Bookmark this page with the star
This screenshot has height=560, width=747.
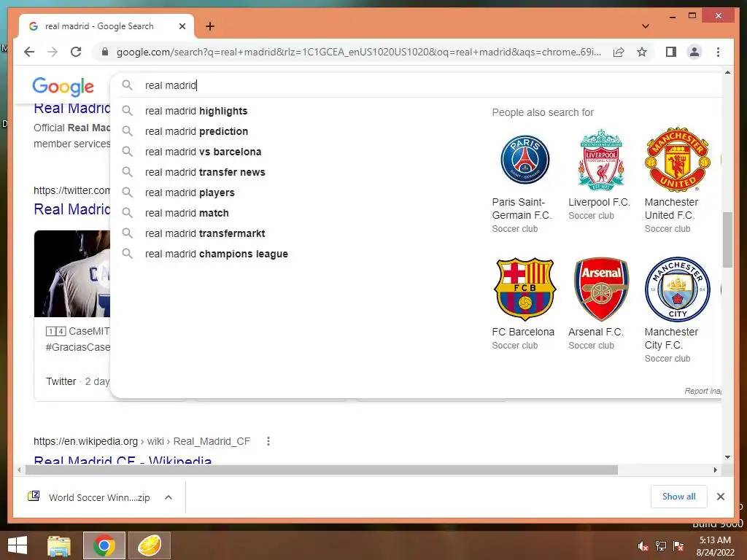pos(642,52)
